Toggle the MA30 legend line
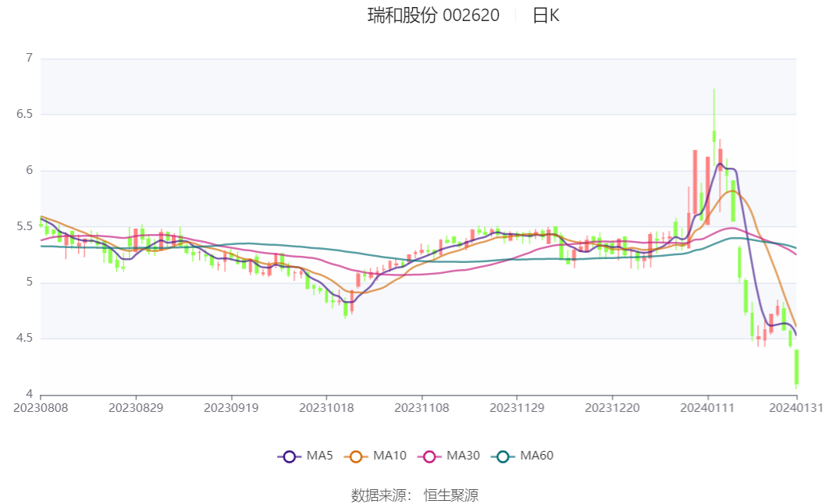829x504 pixels. point(449,456)
